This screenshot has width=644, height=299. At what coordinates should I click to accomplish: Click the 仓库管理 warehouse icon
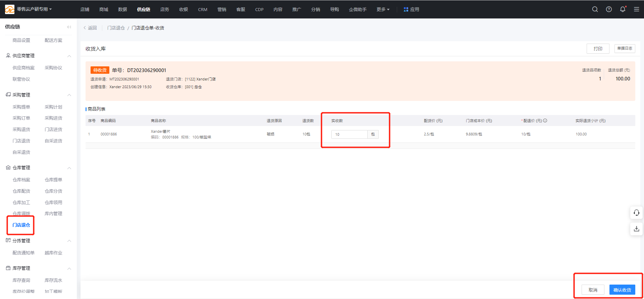pos(8,168)
